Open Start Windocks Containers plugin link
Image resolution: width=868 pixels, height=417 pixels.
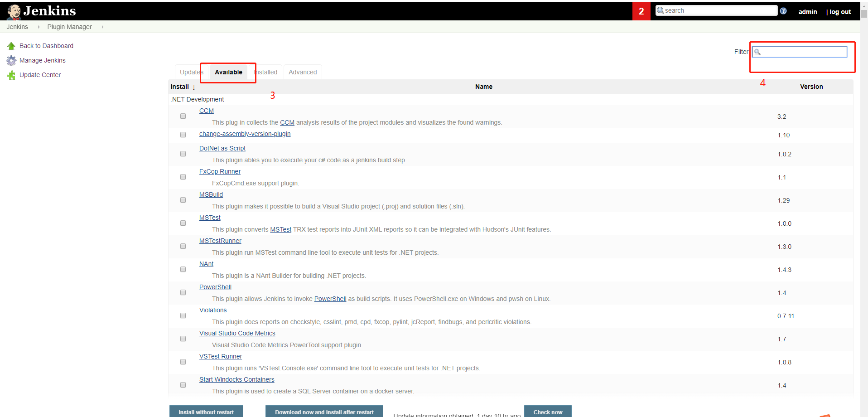point(237,379)
